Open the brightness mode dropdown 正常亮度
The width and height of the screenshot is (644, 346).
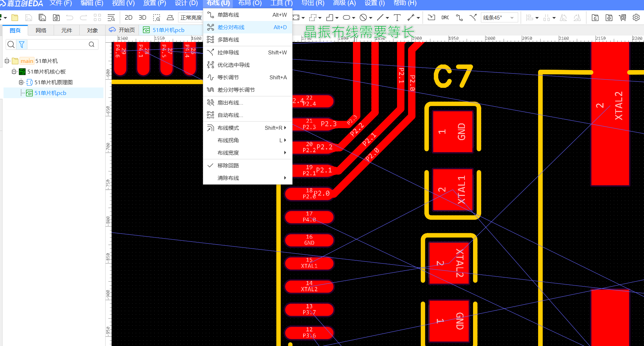click(x=191, y=17)
